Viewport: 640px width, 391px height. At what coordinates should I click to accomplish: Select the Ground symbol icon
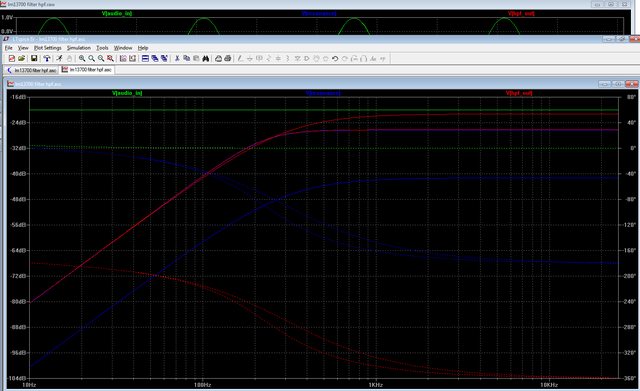(249, 58)
